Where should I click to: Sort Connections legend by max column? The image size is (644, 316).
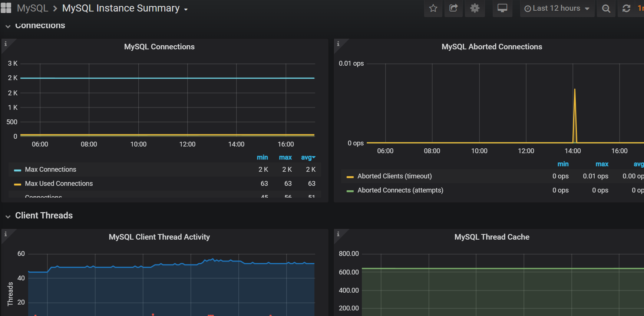tap(285, 157)
